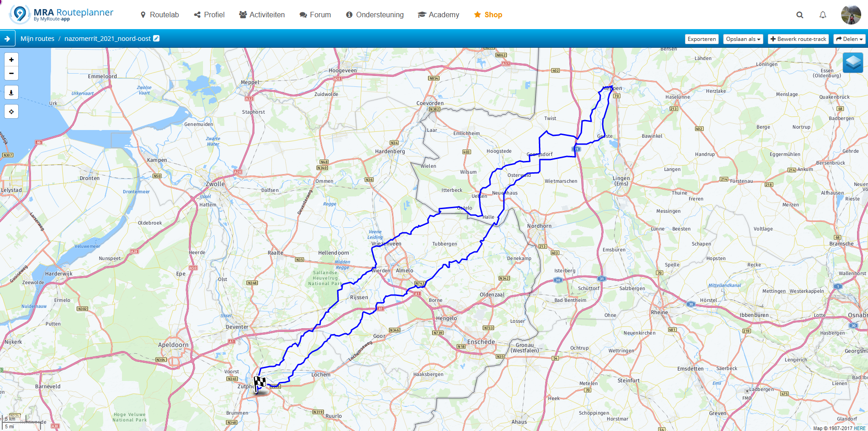Center map with the crosshair button
Screen dimensions: 868x431
click(x=11, y=111)
